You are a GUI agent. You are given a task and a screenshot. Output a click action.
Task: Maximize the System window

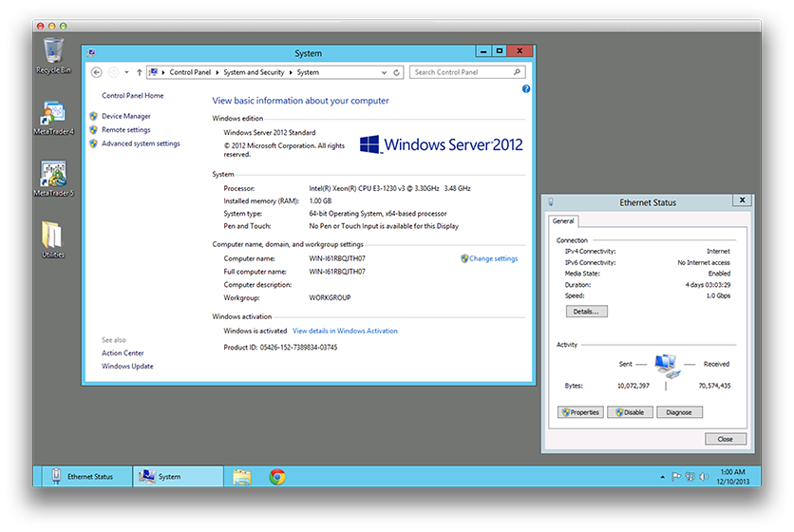click(x=500, y=50)
